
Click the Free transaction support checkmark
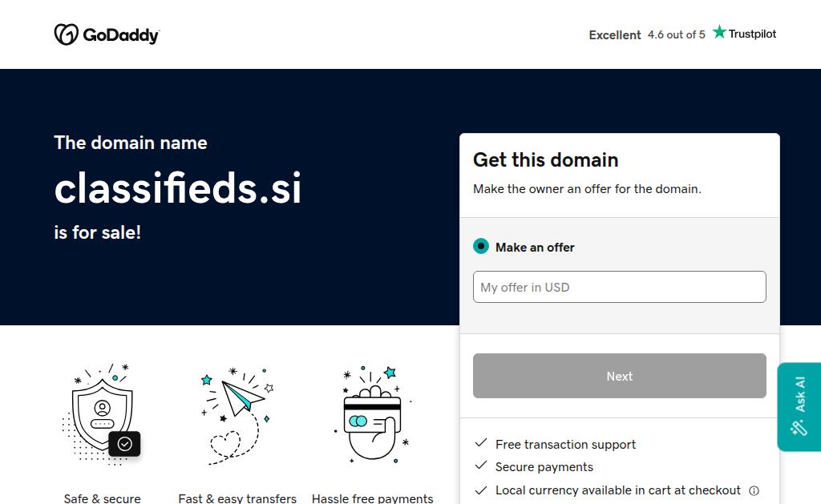click(481, 443)
